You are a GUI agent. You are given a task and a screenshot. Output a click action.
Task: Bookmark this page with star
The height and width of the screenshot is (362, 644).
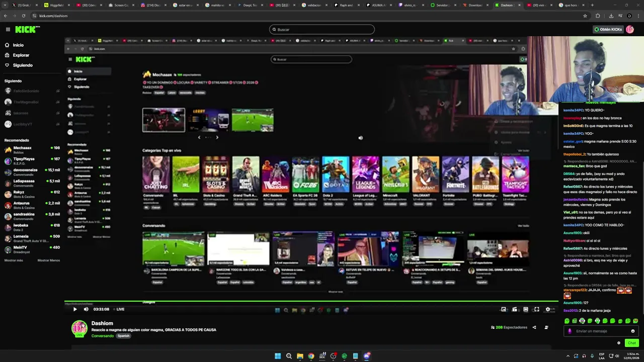(x=585, y=16)
